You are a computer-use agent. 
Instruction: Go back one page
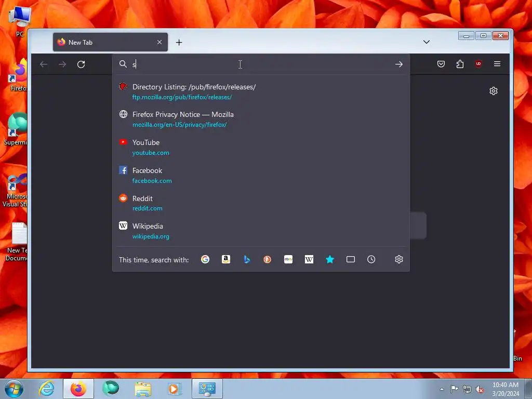pyautogui.click(x=44, y=64)
